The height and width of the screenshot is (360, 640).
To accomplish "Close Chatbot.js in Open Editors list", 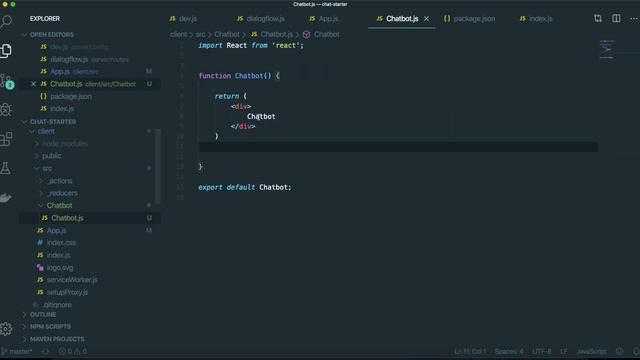I will [x=33, y=84].
